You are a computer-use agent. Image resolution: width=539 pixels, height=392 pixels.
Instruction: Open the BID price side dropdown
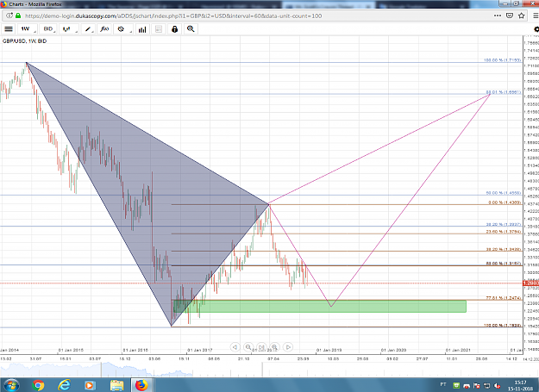(48, 29)
